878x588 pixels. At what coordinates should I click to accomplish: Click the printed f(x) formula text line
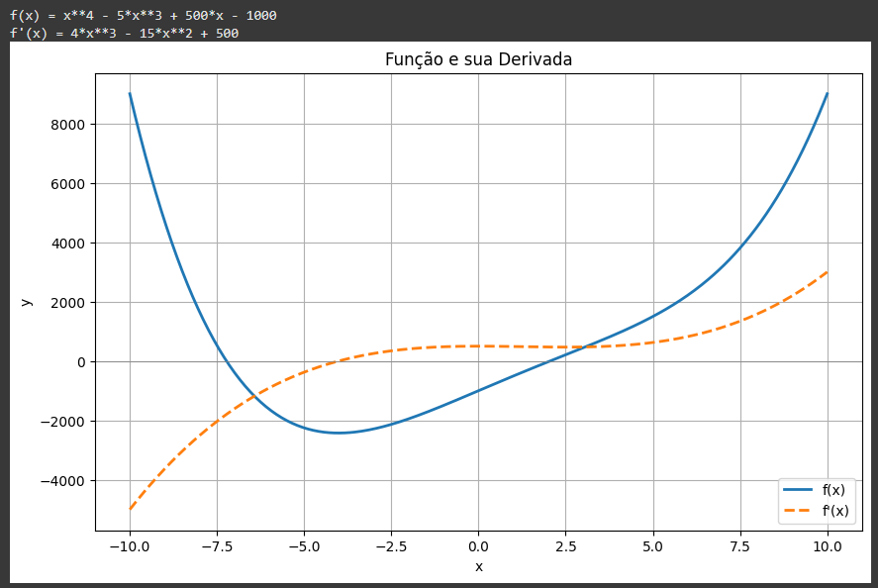point(143,16)
